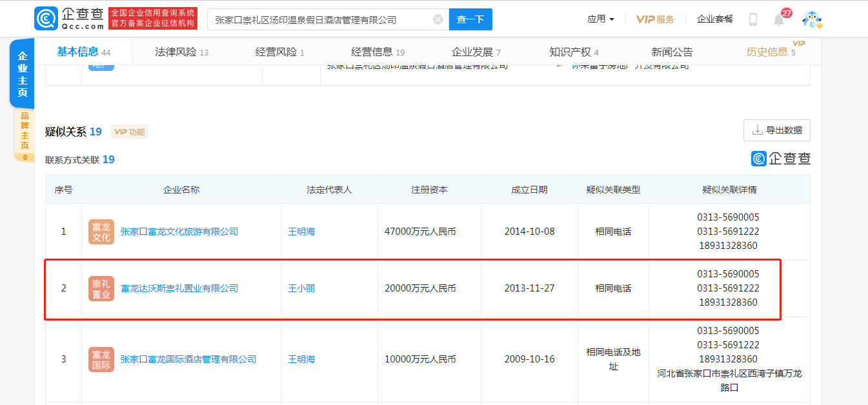Image resolution: width=868 pixels, height=405 pixels.
Task: Click the 2014-10-08 date cell
Action: 529,232
